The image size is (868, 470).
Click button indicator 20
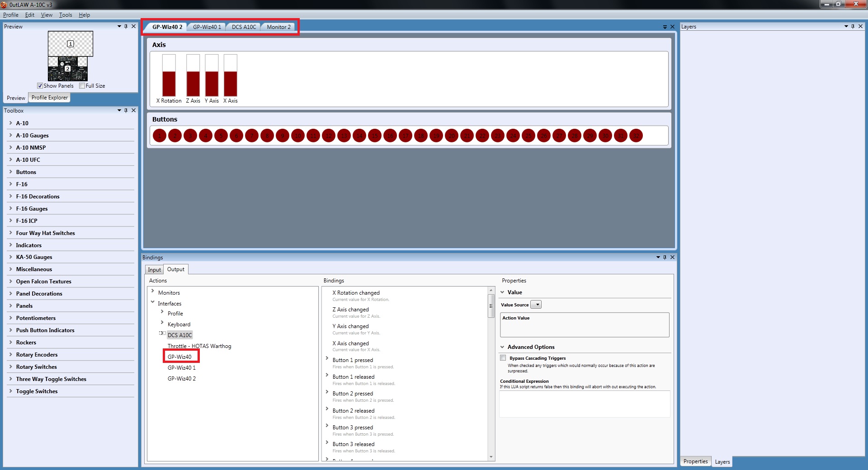pyautogui.click(x=452, y=136)
